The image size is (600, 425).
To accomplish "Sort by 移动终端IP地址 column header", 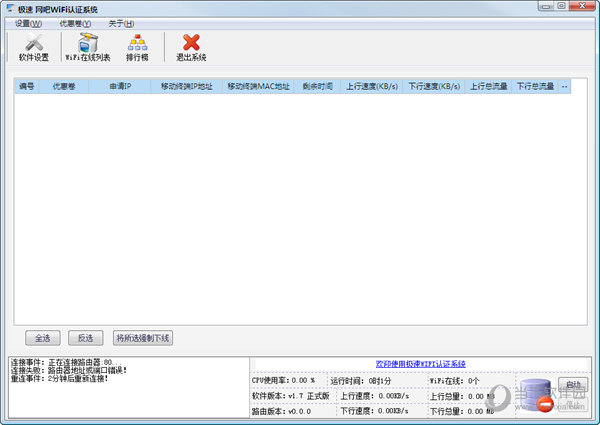I will pyautogui.click(x=187, y=86).
